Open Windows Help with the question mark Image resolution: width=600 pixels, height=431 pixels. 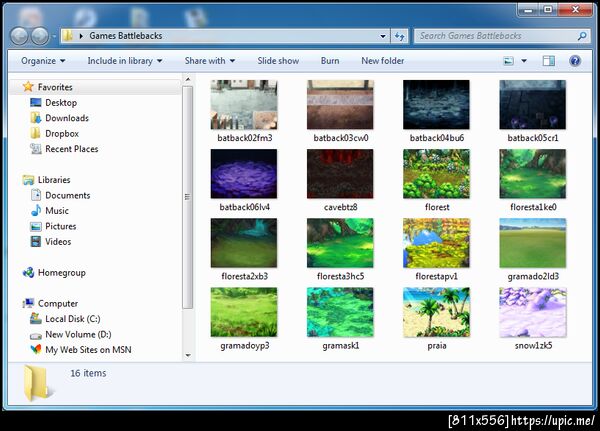click(x=575, y=61)
